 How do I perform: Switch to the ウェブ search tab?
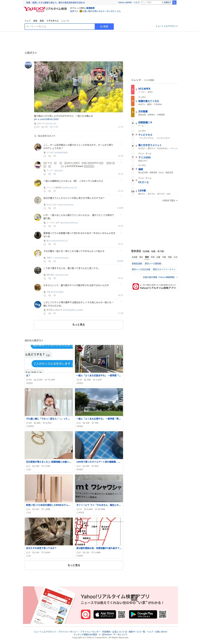pos(27,21)
